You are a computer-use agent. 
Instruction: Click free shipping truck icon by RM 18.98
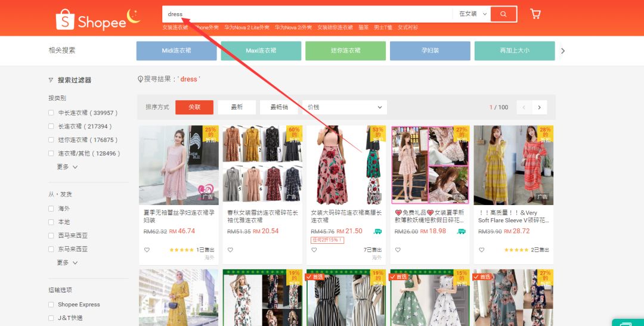click(x=461, y=232)
